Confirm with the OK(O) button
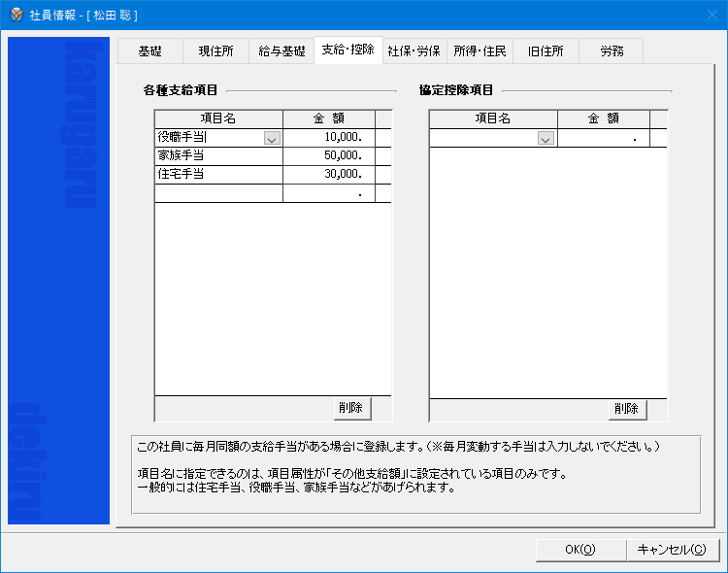The image size is (728, 573). [x=580, y=550]
